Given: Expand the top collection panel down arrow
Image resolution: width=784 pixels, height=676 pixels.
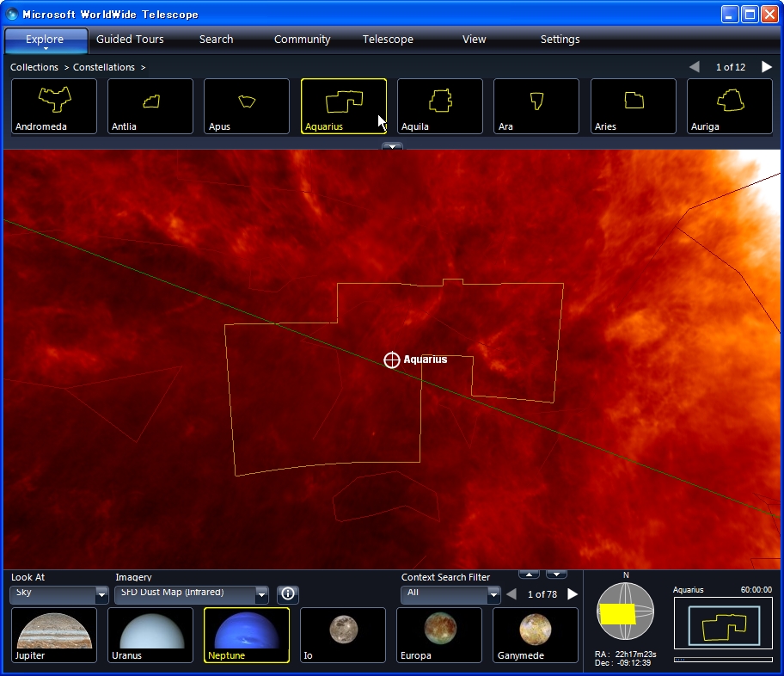Looking at the screenshot, I should click(393, 146).
